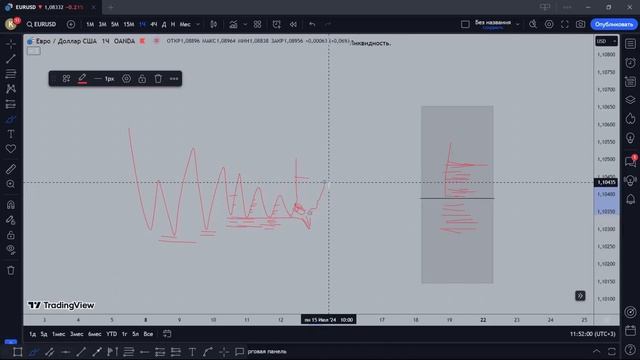Toggle lock all drawings

click(x=11, y=235)
